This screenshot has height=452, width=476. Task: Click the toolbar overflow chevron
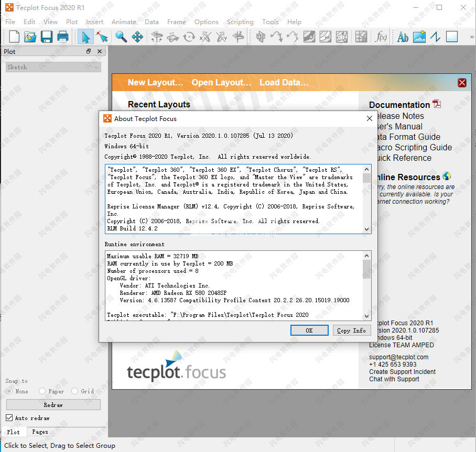472,37
